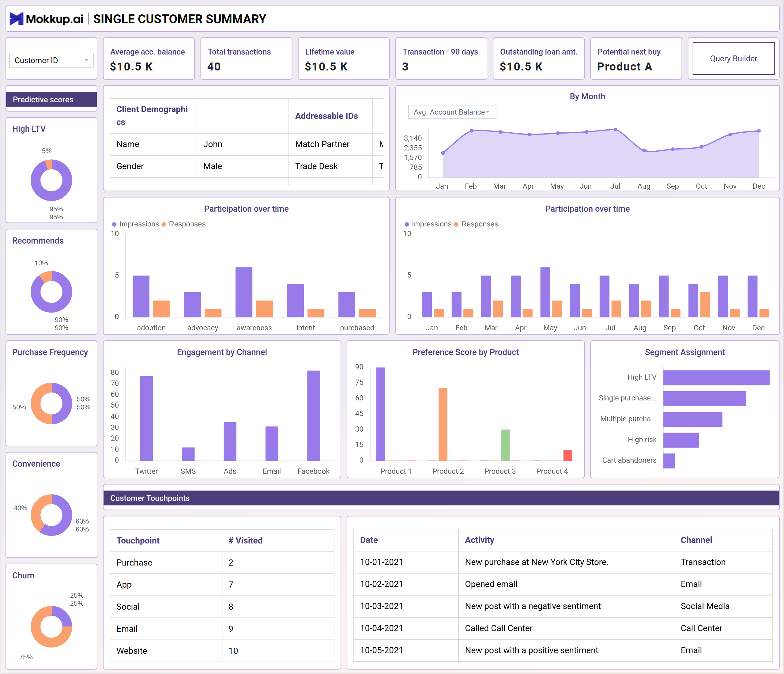This screenshot has width=784, height=674.
Task: Click the Product 1 preference bar
Action: (x=380, y=414)
